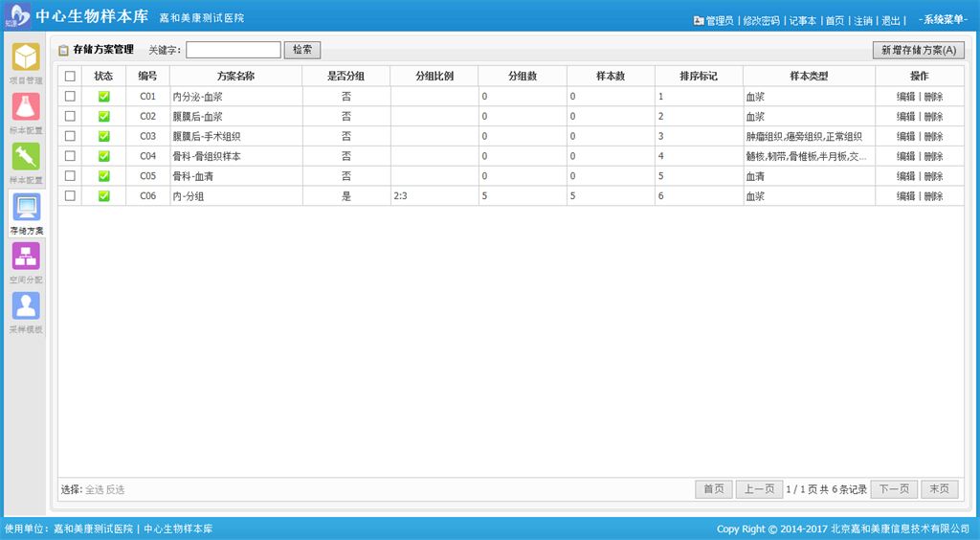Select 存储方案 monitor icon in sidebar
The height and width of the screenshot is (540, 980).
coord(26,208)
